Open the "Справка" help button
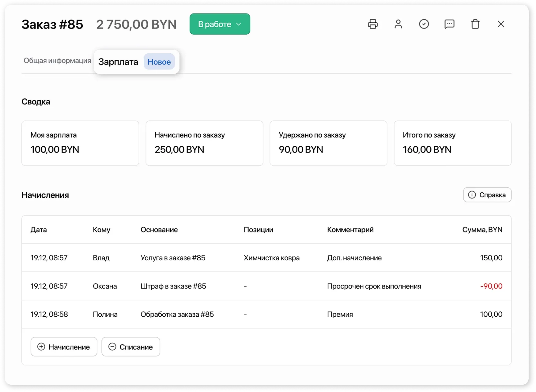This screenshot has width=536, height=392. (x=487, y=195)
